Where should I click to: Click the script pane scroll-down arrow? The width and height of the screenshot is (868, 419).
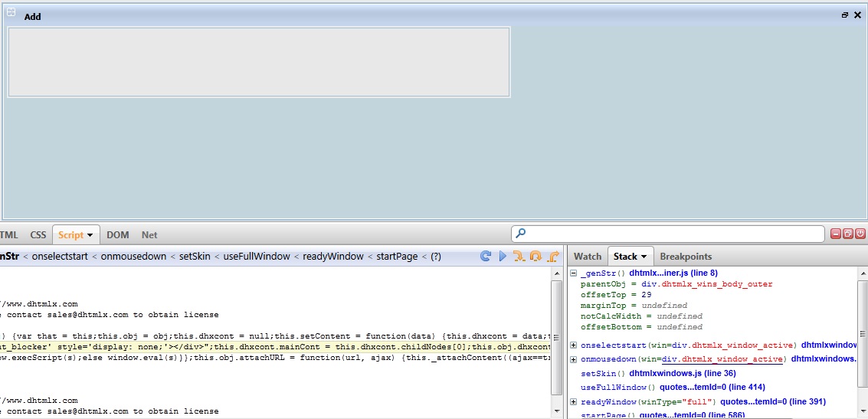(557, 411)
